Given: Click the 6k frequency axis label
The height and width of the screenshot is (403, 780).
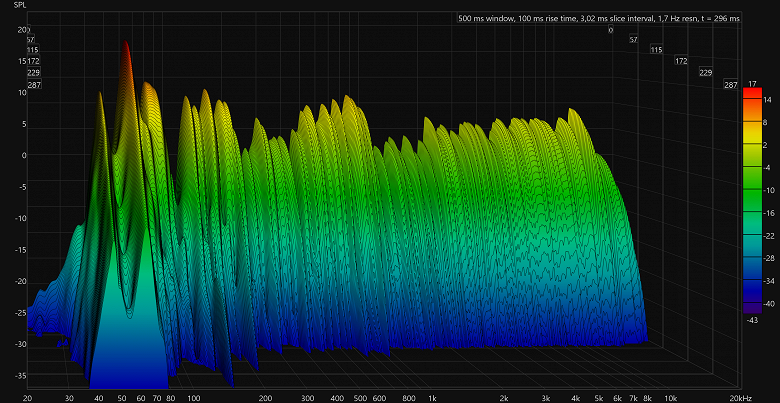Looking at the screenshot, I should (618, 398).
